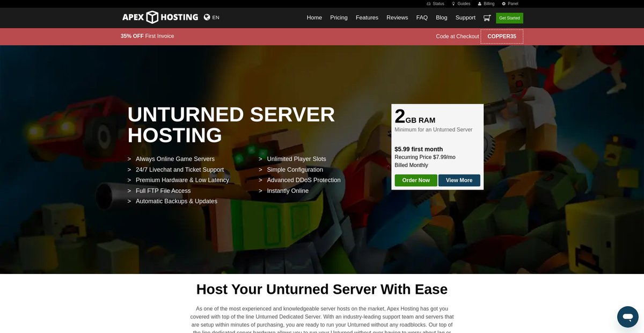
Task: Click the Guides lightbulb icon
Action: 453,4
